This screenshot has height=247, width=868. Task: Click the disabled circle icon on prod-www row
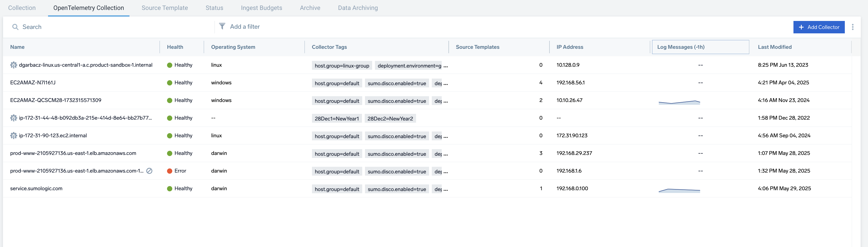pyautogui.click(x=149, y=171)
